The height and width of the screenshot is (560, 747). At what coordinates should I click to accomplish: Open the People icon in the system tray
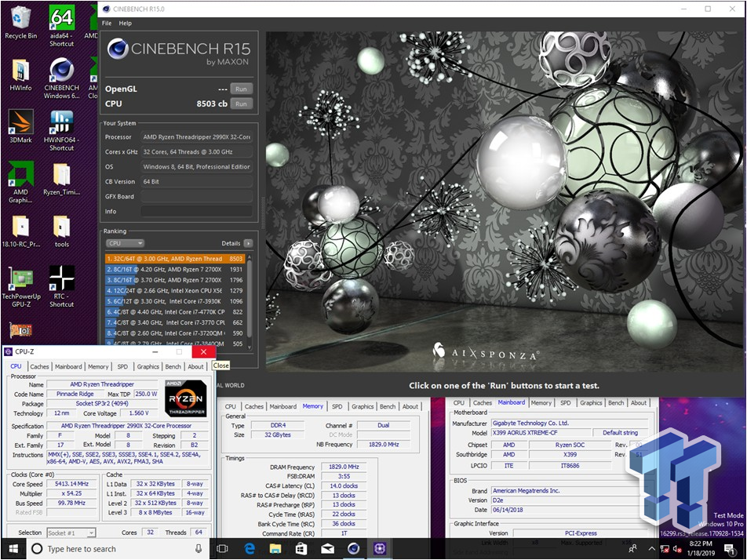pos(632,549)
